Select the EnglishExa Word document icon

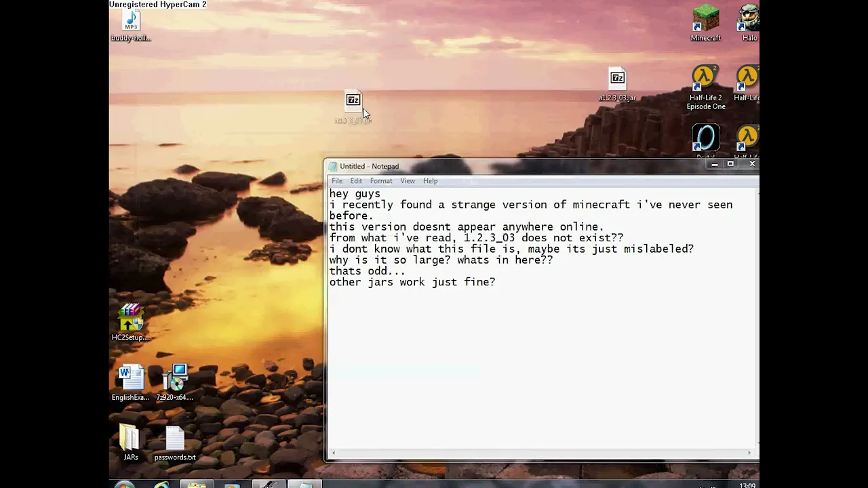click(x=130, y=380)
